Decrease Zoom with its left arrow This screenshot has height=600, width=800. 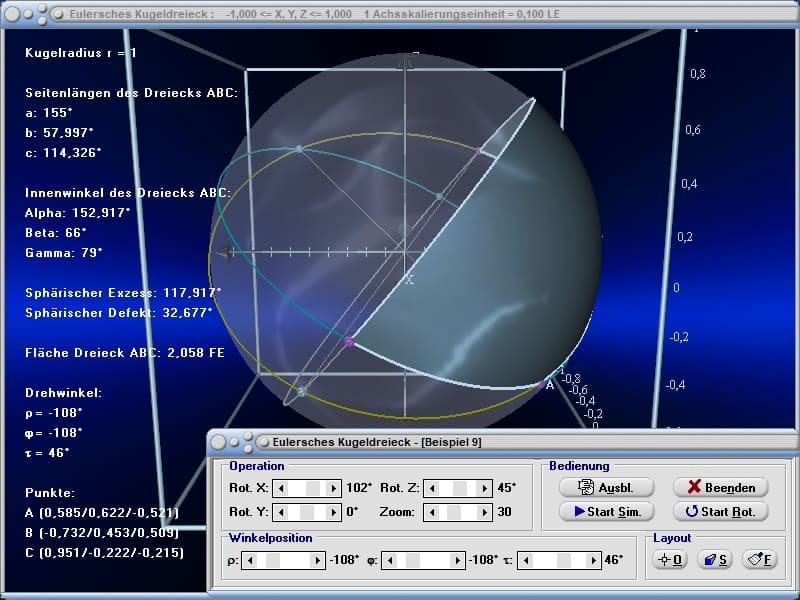pyautogui.click(x=432, y=512)
